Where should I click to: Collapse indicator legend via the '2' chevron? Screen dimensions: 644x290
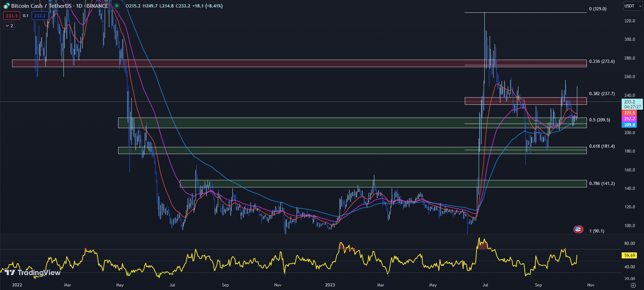tap(9, 26)
